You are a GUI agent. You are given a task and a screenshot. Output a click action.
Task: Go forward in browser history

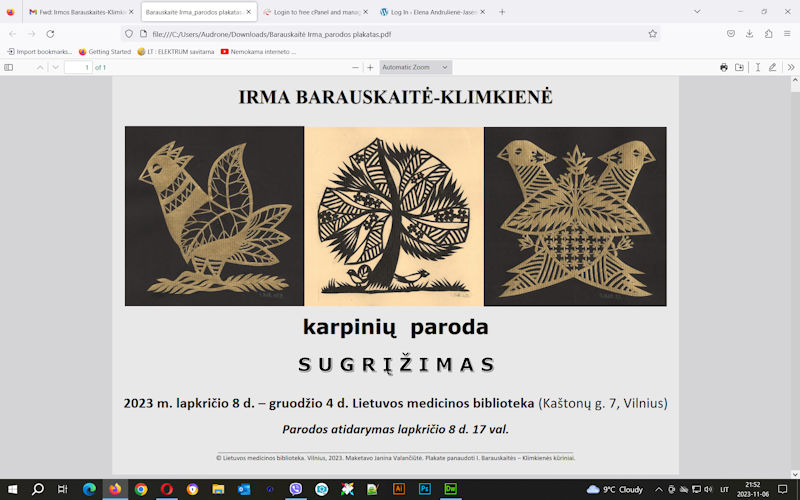click(31, 34)
